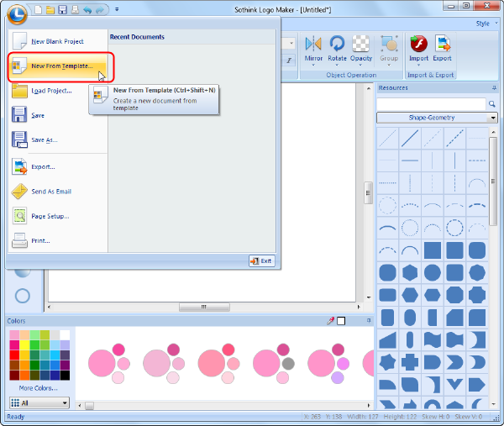The width and height of the screenshot is (504, 426).
Task: Choose Export... in the application menu
Action: 58,166
